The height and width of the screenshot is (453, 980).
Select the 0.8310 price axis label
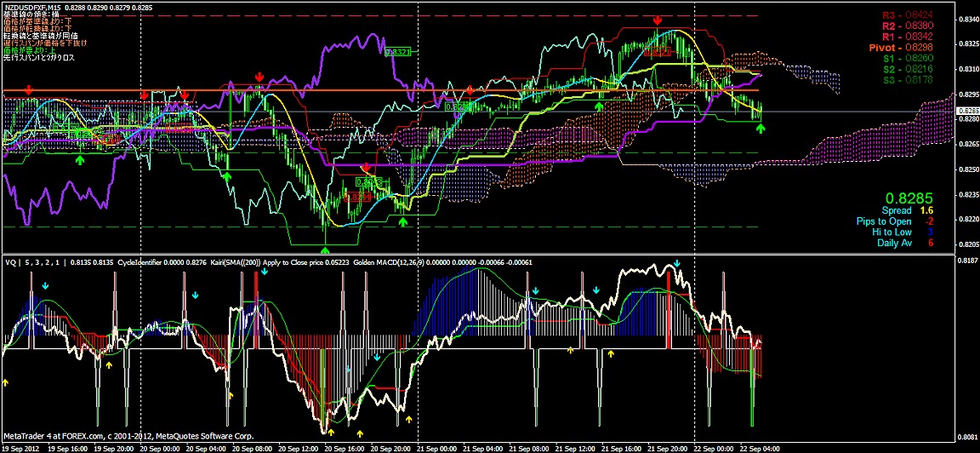(x=969, y=70)
